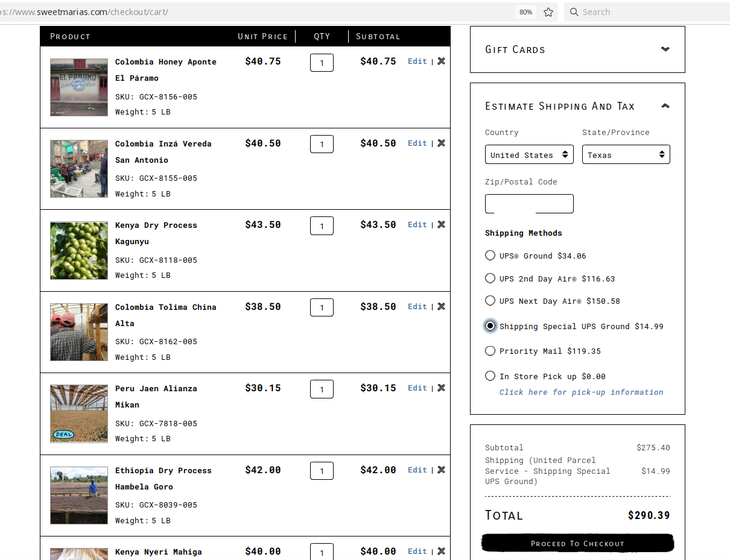
Task: Select In Store Pick up option
Action: pos(490,376)
